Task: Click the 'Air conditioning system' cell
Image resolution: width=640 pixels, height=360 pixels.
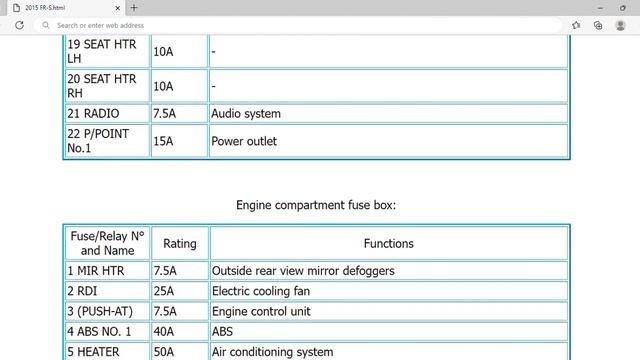Action: 388,351
